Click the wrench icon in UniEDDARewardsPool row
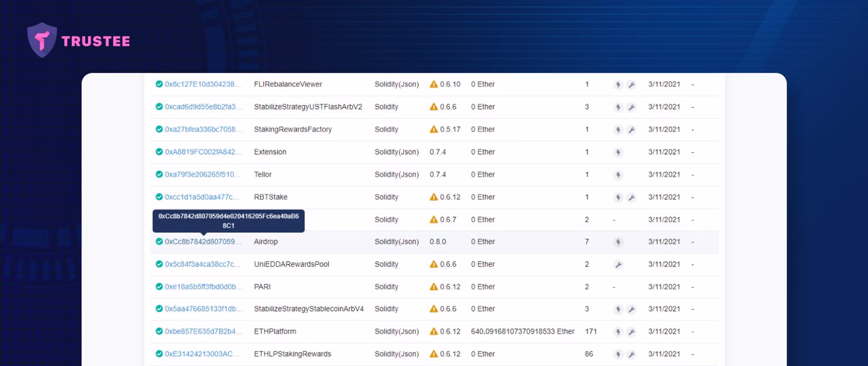Image resolution: width=868 pixels, height=366 pixels. [618, 265]
